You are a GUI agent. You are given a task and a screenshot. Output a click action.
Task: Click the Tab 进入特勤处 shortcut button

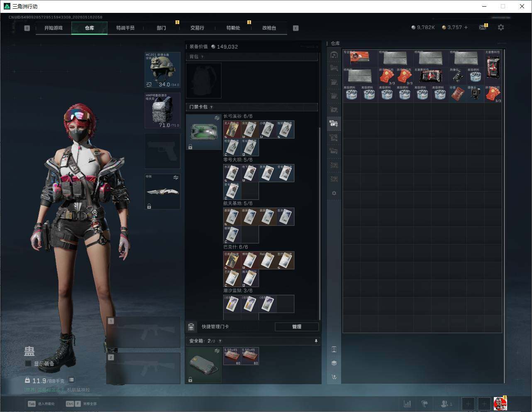tap(41, 404)
